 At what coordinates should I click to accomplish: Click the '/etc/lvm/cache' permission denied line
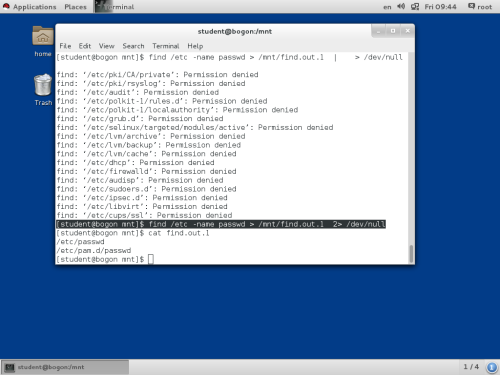coord(146,154)
